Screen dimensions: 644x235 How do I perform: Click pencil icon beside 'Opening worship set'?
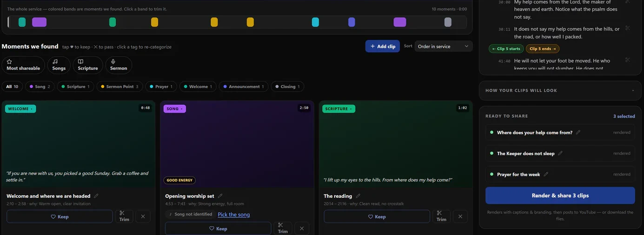220,196
